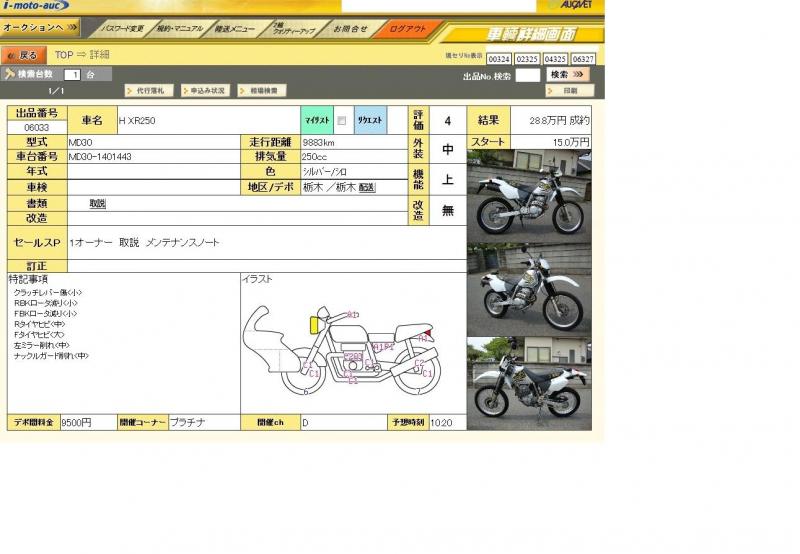Select lane number box 00324
Image resolution: width=800 pixels, height=554 pixels.
tap(498, 59)
